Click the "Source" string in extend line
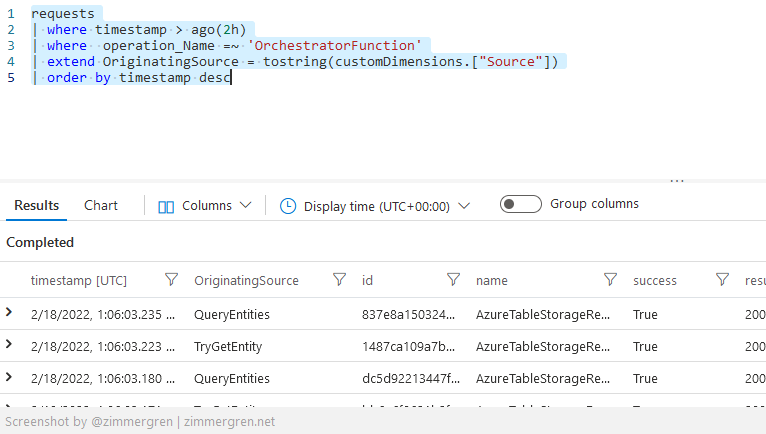This screenshot has width=766, height=434. 511,62
